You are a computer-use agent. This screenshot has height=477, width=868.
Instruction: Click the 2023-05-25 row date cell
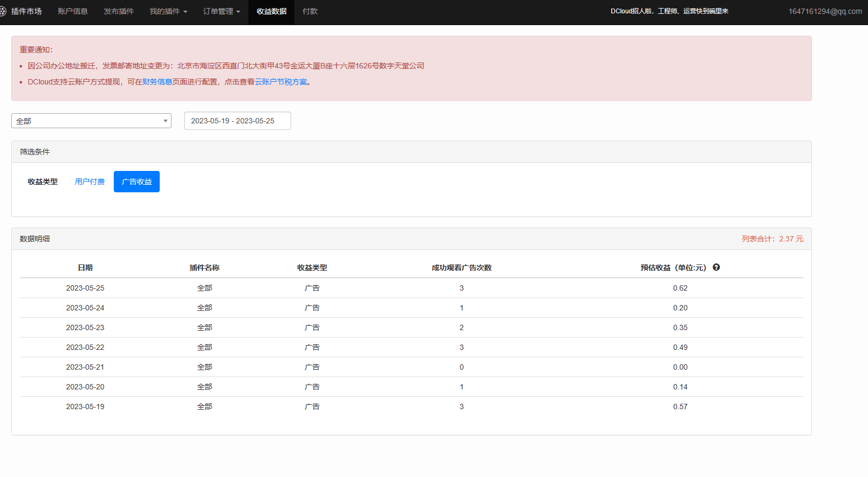coord(85,288)
